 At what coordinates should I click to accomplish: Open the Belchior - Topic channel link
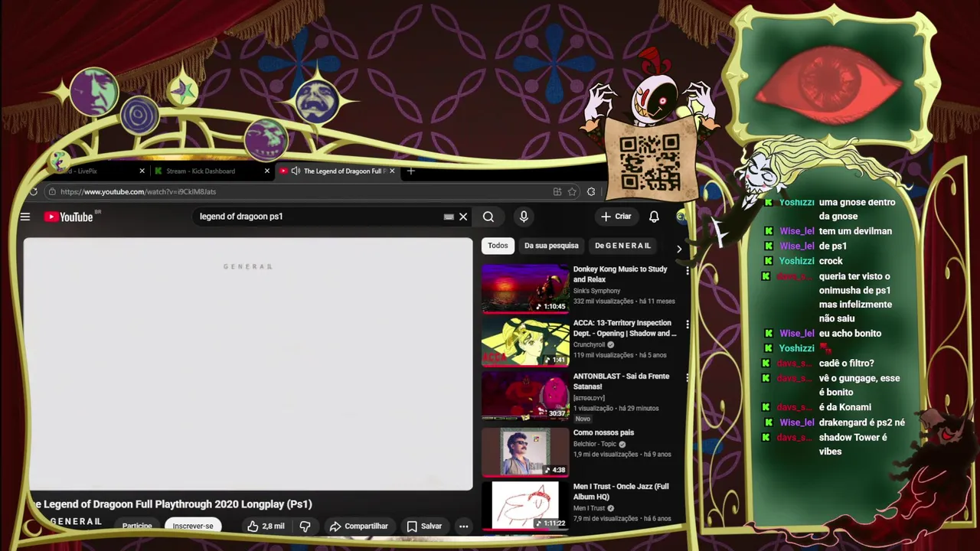coord(595,444)
